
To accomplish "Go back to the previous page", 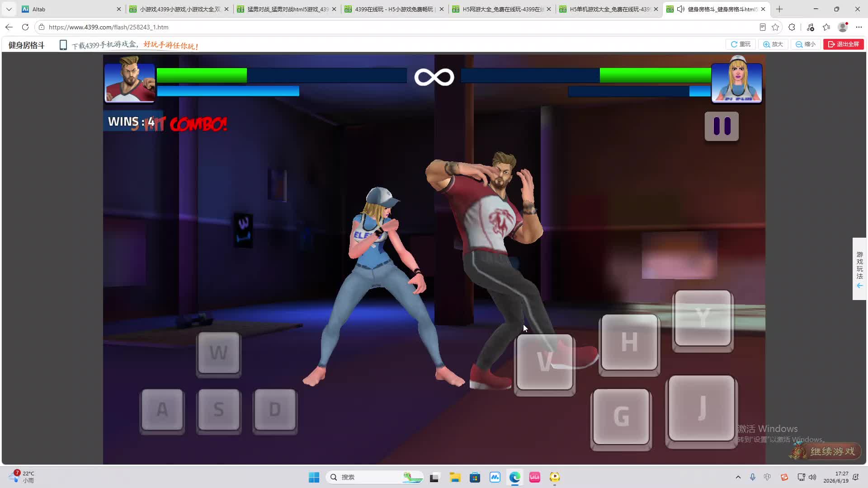I will [9, 27].
